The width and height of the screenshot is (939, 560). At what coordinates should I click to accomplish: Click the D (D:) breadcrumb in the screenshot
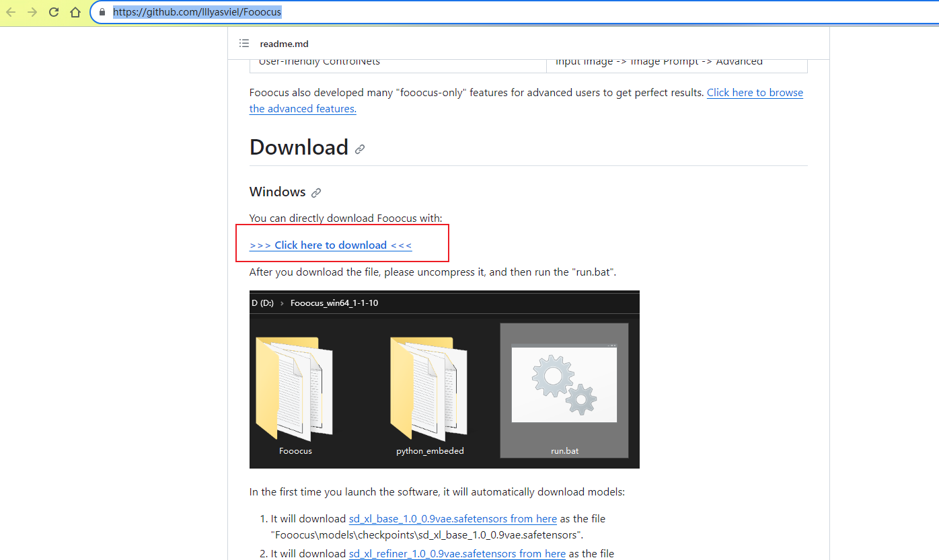(x=262, y=303)
